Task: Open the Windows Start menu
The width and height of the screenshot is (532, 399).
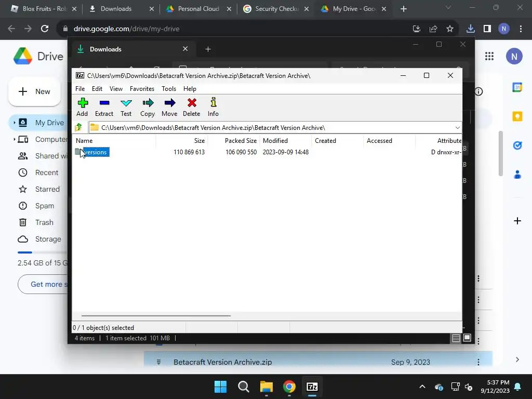Action: 220,387
